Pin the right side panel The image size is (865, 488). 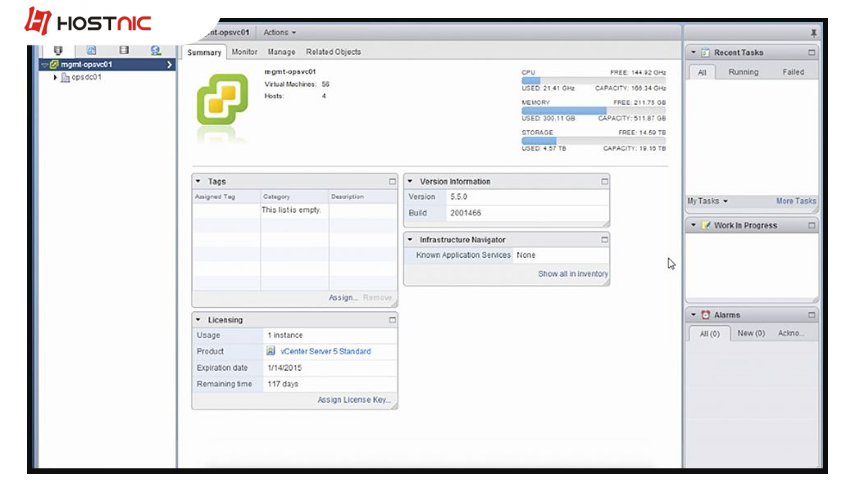click(x=813, y=33)
